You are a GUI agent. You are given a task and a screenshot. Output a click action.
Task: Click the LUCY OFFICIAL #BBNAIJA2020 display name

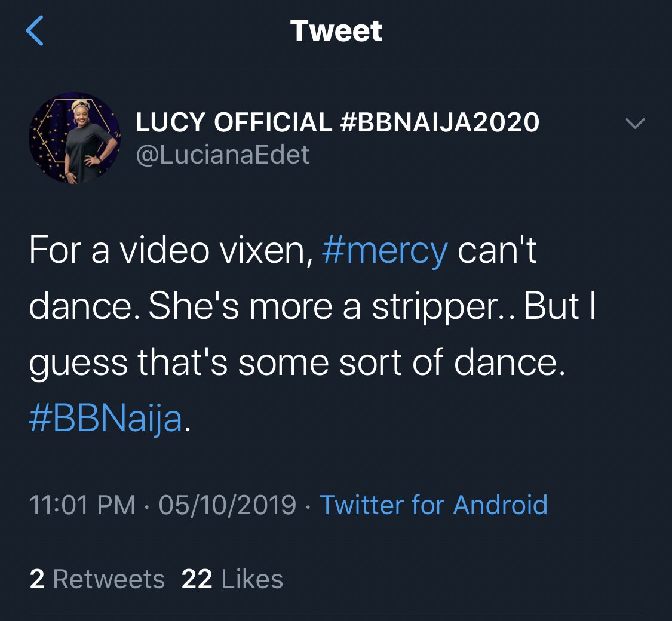[337, 123]
